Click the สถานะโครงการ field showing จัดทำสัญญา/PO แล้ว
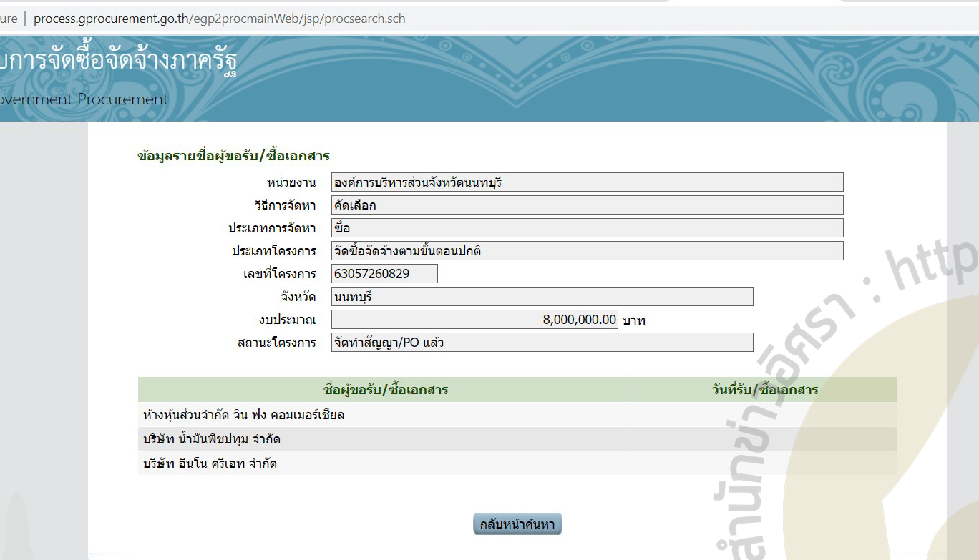The height and width of the screenshot is (560, 979). tap(540, 342)
